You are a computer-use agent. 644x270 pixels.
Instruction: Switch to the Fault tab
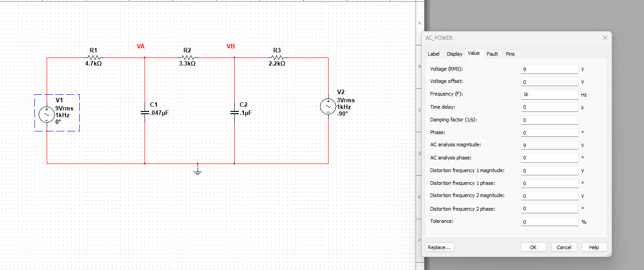click(x=493, y=53)
